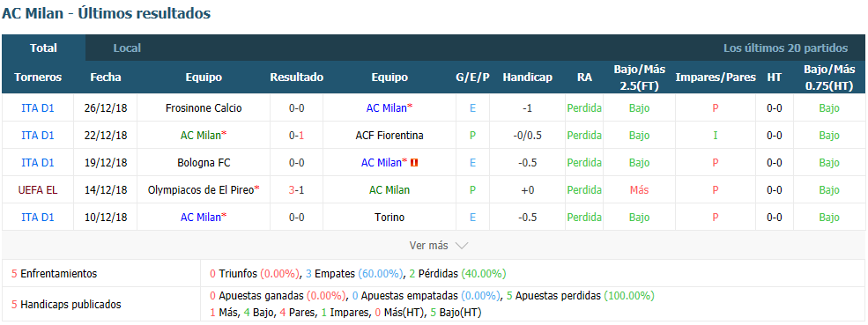Open ACF Fiorentina team link
This screenshot has height=325, width=868.
click(x=389, y=135)
